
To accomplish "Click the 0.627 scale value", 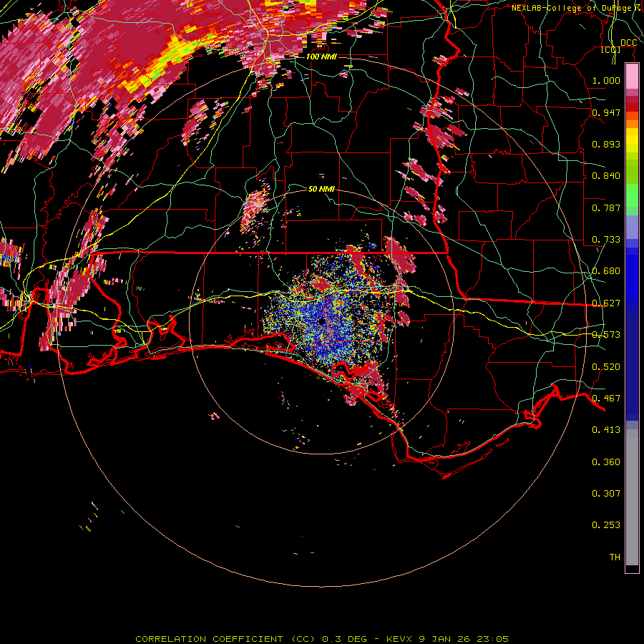I will coord(606,303).
